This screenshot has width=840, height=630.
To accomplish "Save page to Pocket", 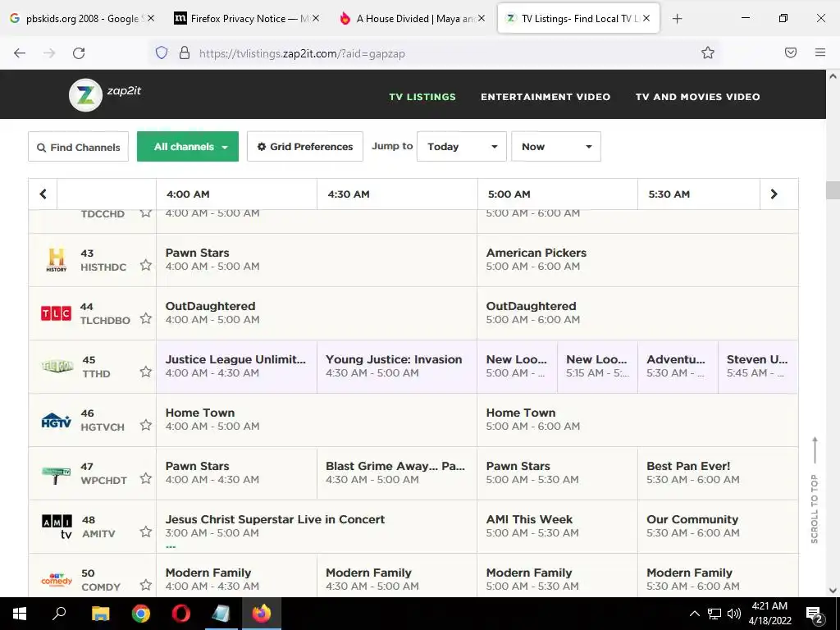I will [791, 52].
